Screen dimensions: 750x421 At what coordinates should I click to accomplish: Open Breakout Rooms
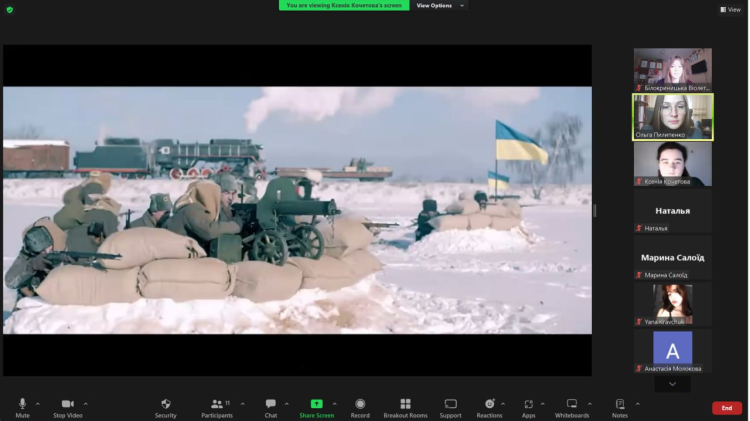(x=405, y=405)
